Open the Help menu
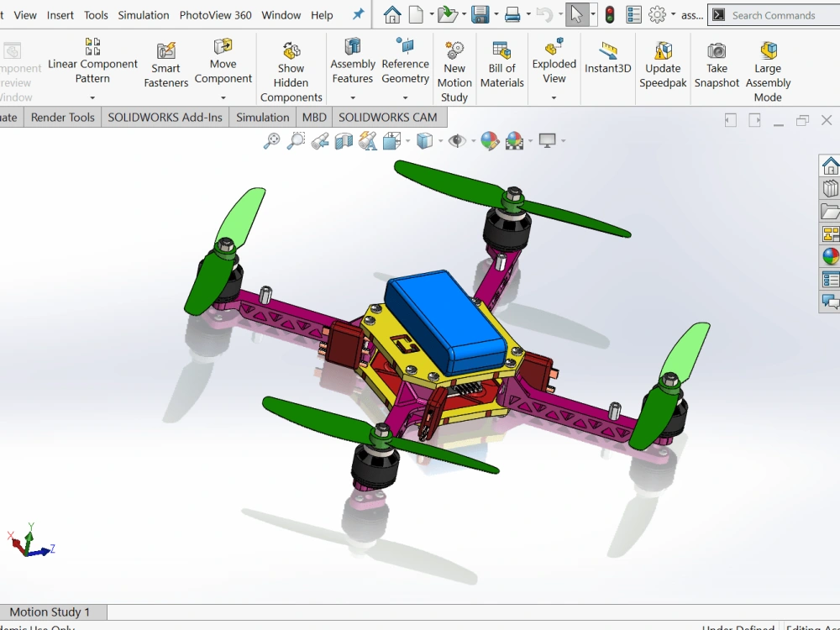Screen dimensions: 840x630 (x=322, y=15)
